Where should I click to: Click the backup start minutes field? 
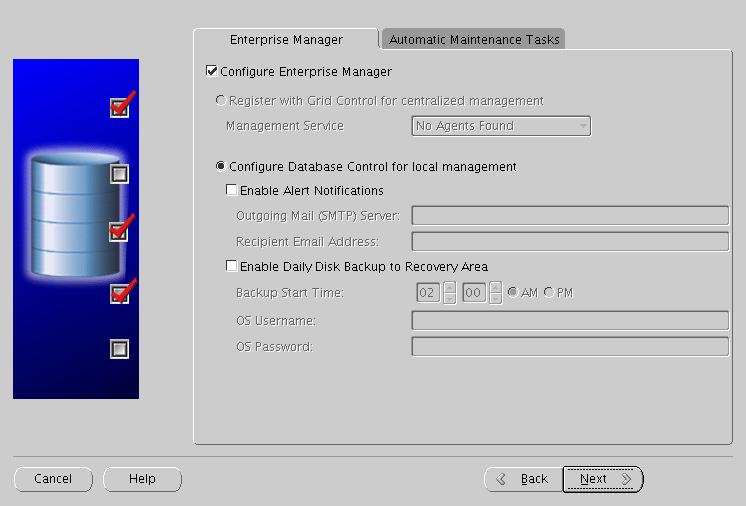[474, 292]
